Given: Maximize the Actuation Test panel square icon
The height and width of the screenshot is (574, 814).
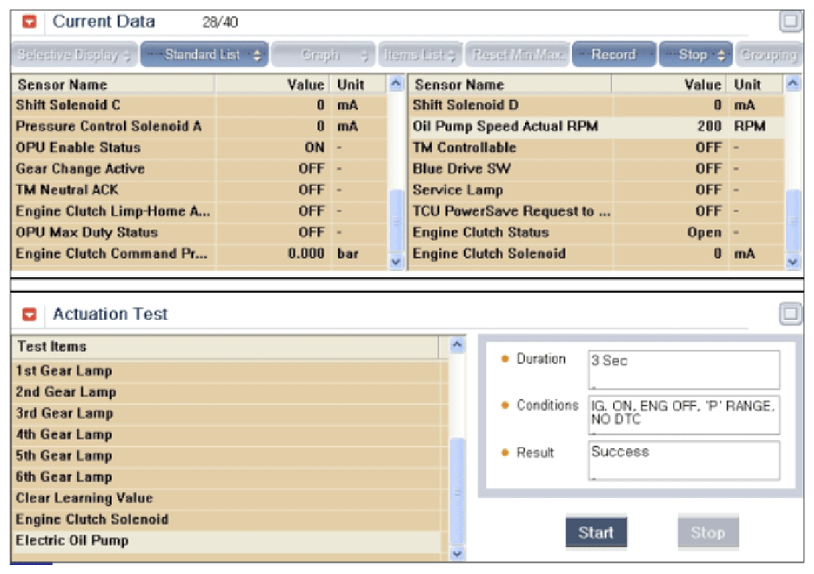Looking at the screenshot, I should pyautogui.click(x=791, y=314).
